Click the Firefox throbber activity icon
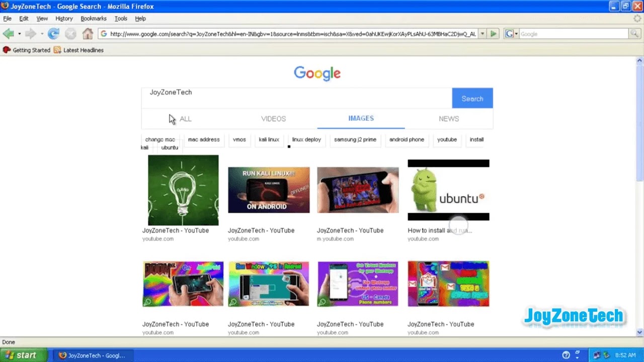Screen dimensions: 644x362 coord(637,19)
